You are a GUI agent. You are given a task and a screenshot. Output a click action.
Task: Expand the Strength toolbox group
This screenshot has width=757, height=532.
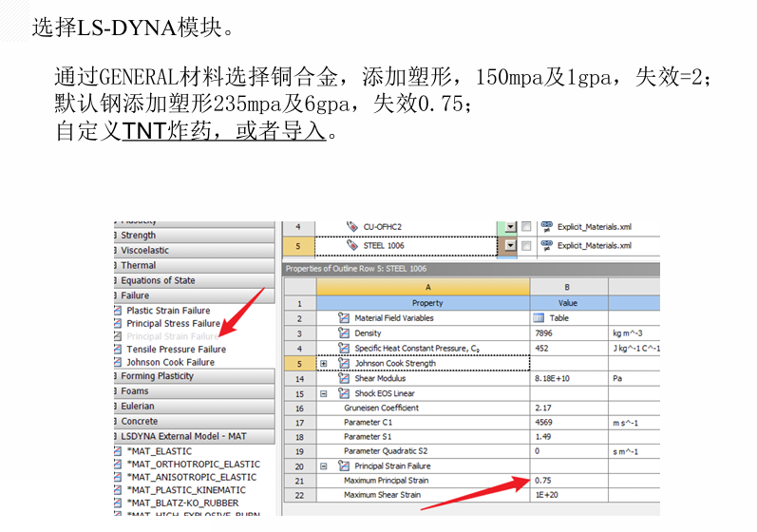click(x=115, y=236)
